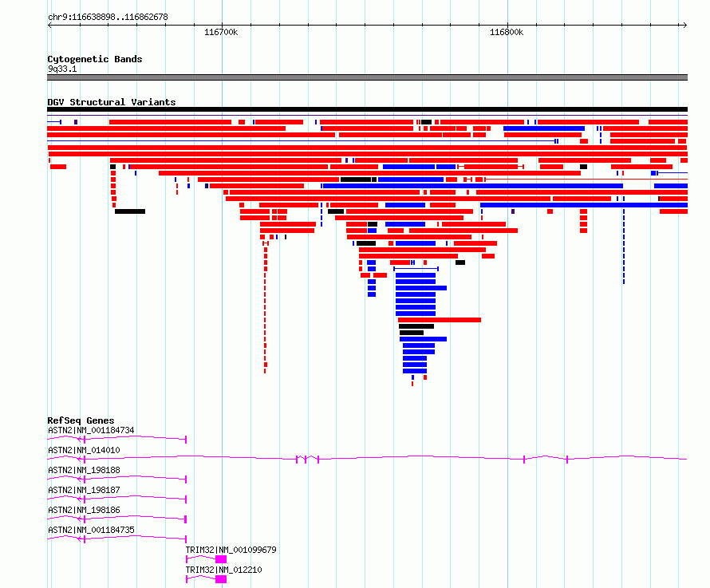The image size is (710, 588).
Task: Click the thick black bar under DGV title
Action: [x=367, y=109]
